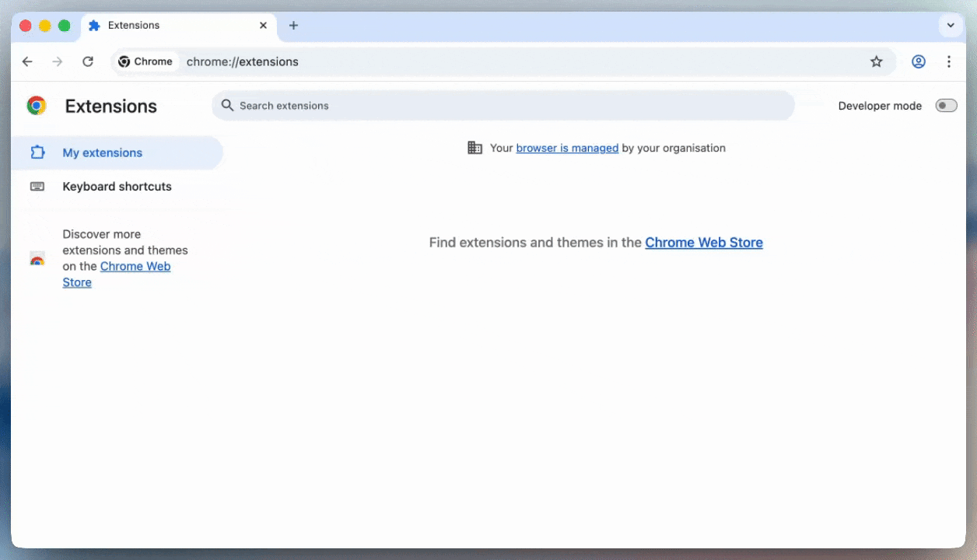977x560 pixels.
Task: Click the Chrome Web Store rainbow icon
Action: (x=37, y=259)
